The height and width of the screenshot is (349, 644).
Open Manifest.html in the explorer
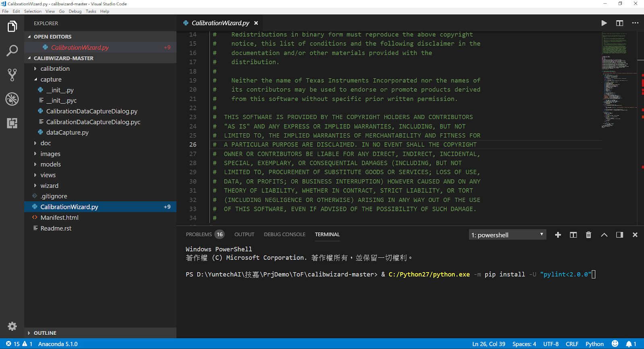(x=100, y=217)
